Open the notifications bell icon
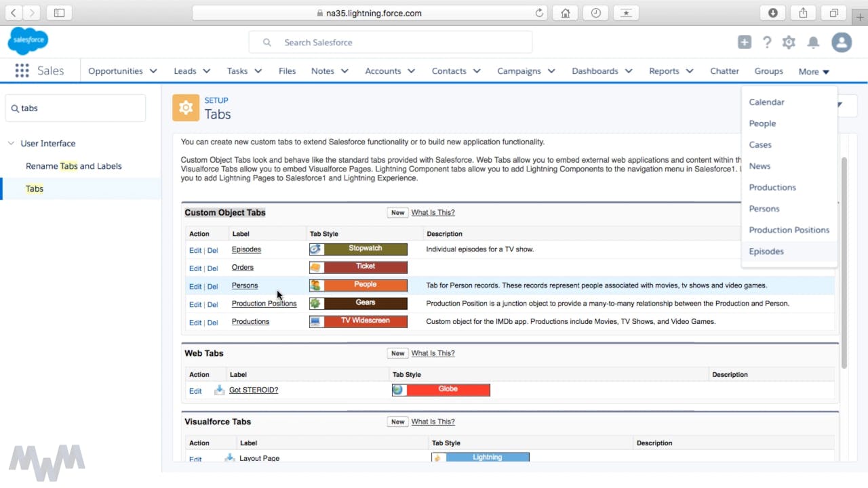The height and width of the screenshot is (488, 868). (x=813, y=42)
